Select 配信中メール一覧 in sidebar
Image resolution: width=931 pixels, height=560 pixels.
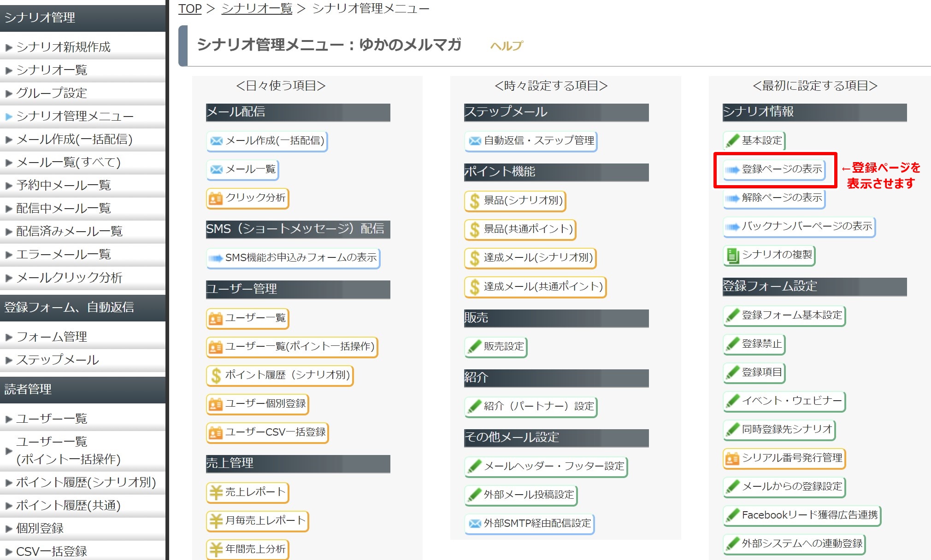click(82, 208)
